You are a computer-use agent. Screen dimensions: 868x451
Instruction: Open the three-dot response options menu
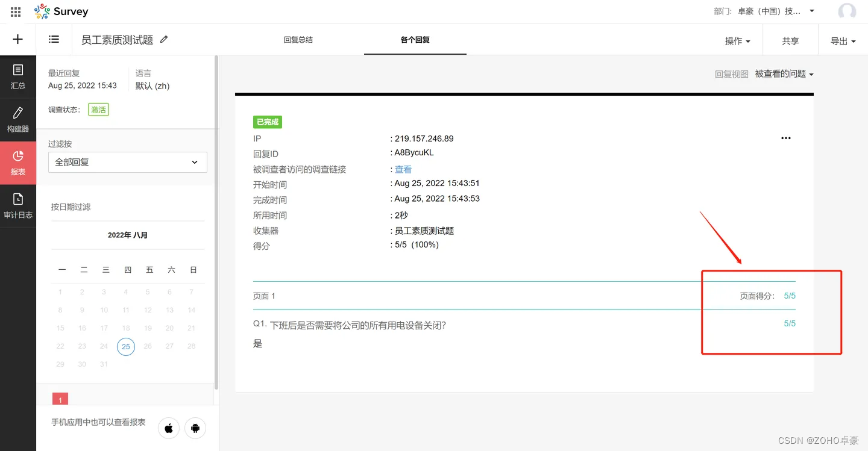[x=785, y=138]
